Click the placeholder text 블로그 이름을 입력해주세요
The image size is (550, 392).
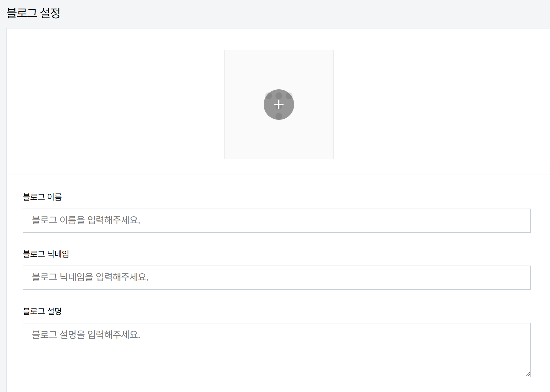tap(86, 220)
